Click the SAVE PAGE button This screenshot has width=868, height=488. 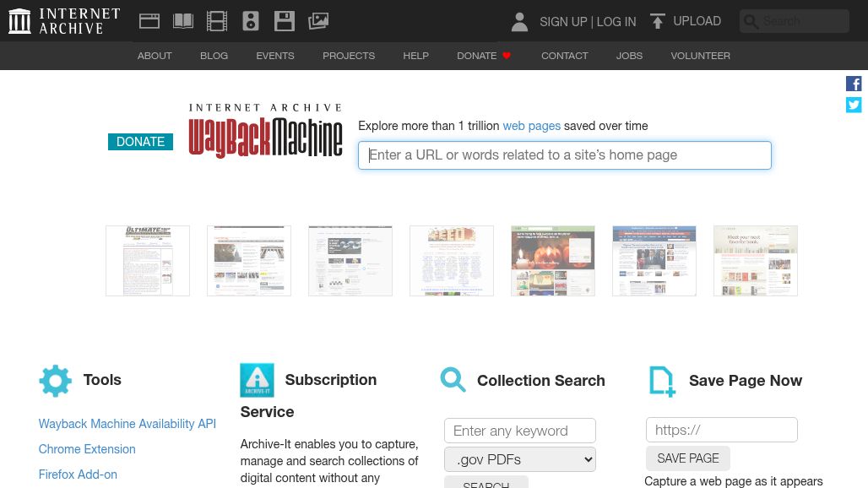[687, 458]
